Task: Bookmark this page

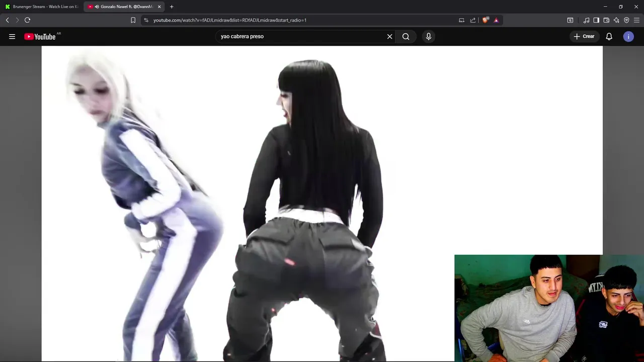Action: (x=133, y=20)
